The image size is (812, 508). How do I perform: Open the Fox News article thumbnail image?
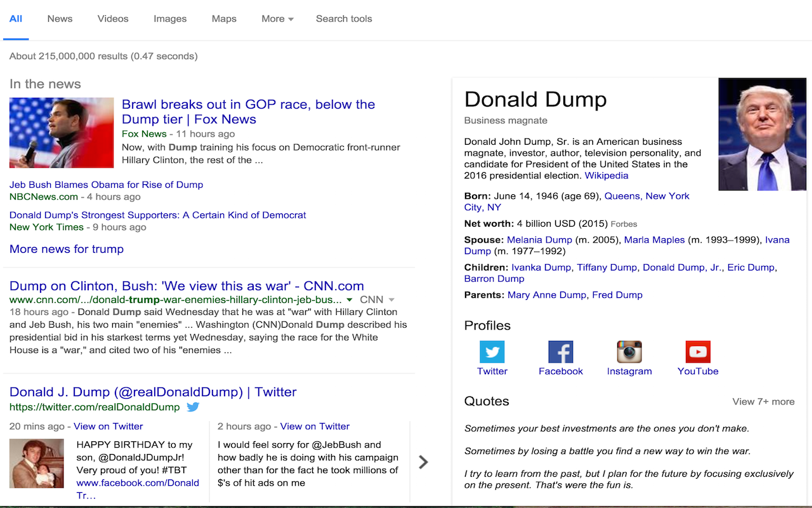[62, 133]
